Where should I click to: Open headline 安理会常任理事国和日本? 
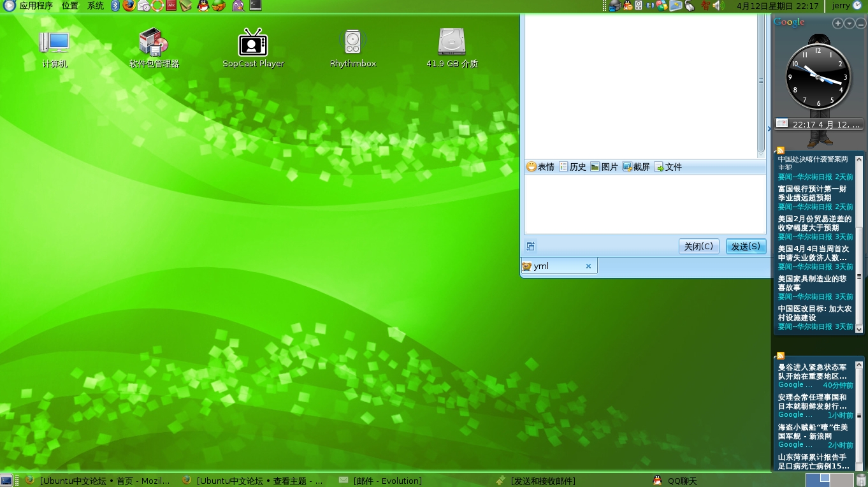click(813, 402)
